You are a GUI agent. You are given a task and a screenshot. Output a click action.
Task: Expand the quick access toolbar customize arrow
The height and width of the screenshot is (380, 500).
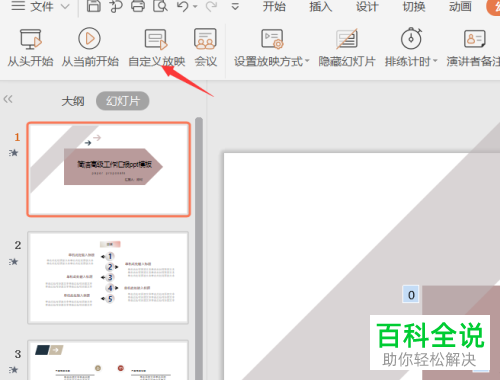point(235,6)
